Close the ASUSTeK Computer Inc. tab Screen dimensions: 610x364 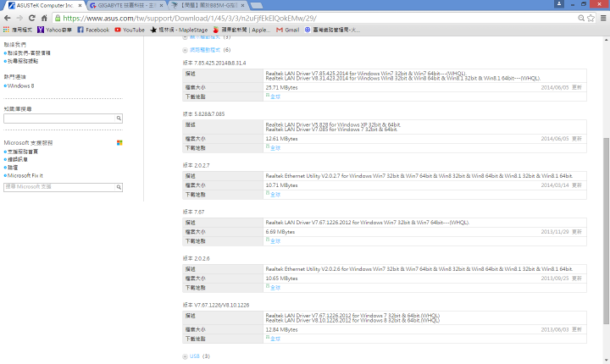click(x=80, y=5)
